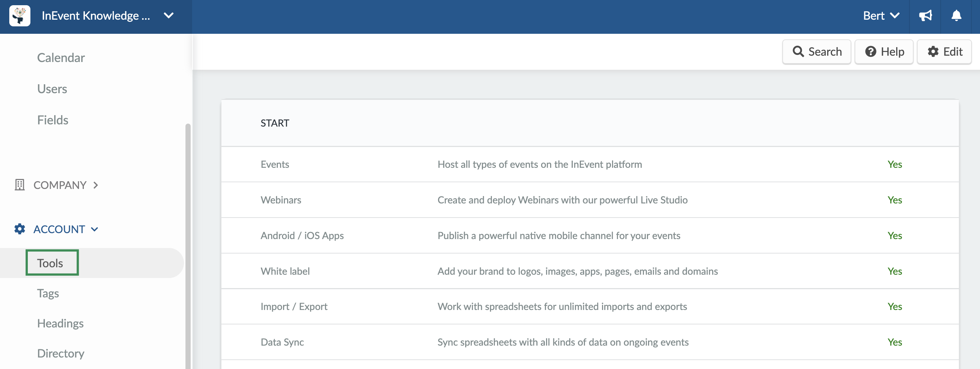980x369 pixels.
Task: Open the Bert user menu
Action: click(x=881, y=16)
